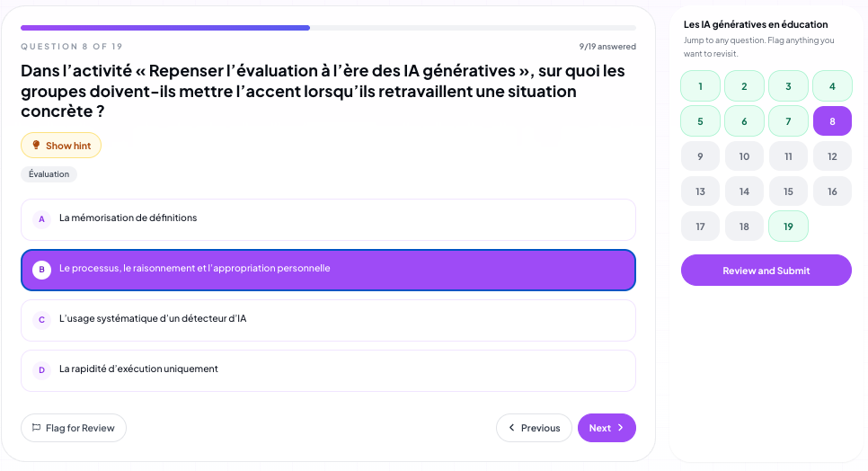Select the highlighted answer B option
Screen dimensions: 868x471
328,270
